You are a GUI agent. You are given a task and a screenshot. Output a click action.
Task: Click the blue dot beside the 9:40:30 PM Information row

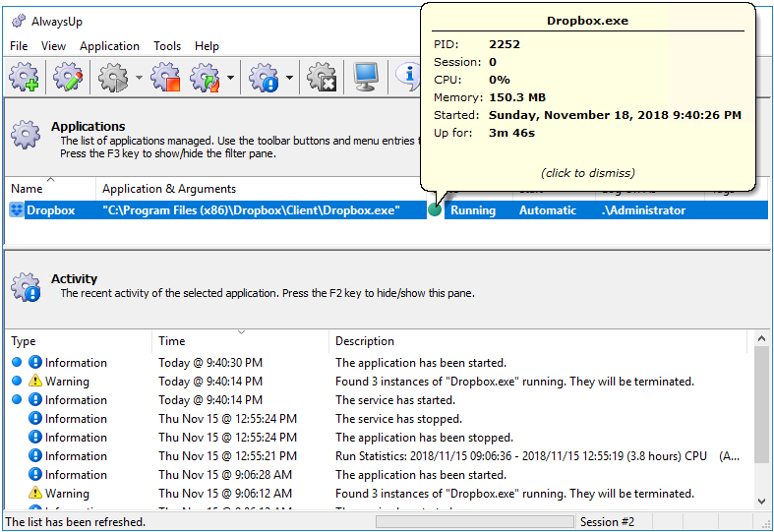pos(17,362)
